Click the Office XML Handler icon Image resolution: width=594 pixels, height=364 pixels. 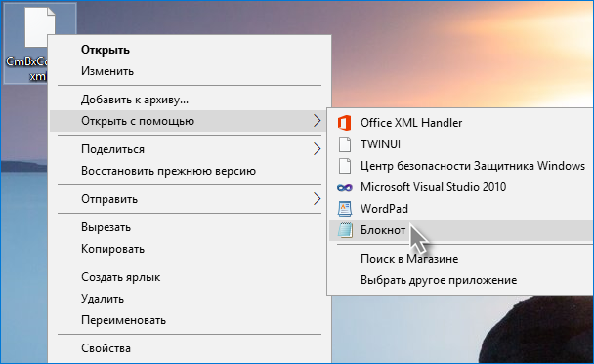(344, 123)
